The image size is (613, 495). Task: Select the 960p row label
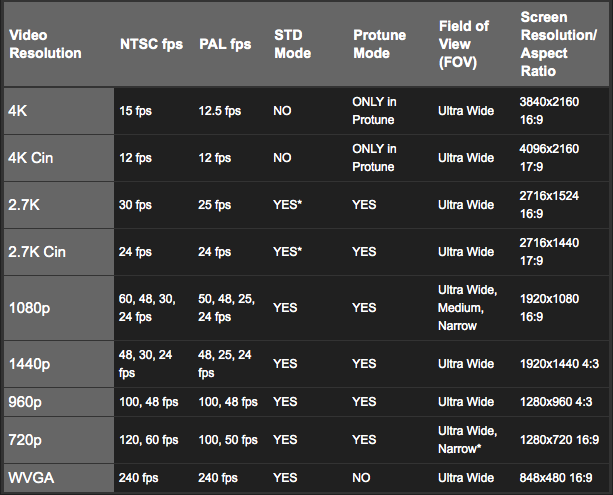point(27,402)
